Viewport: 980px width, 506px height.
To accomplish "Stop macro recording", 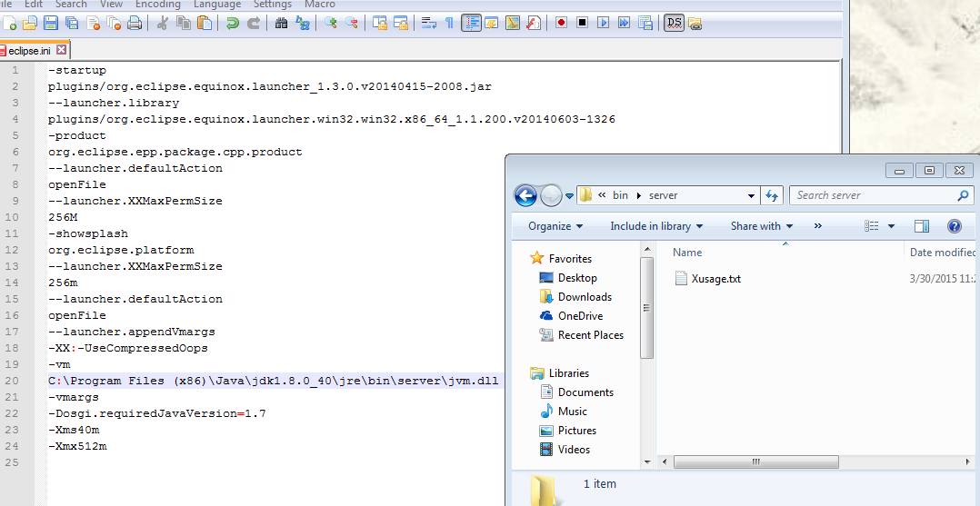I will click(x=583, y=23).
